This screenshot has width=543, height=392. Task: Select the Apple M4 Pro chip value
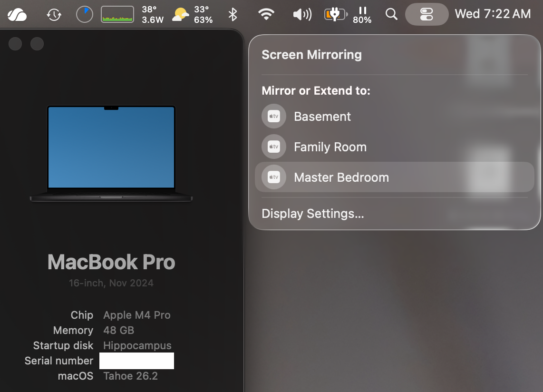137,315
